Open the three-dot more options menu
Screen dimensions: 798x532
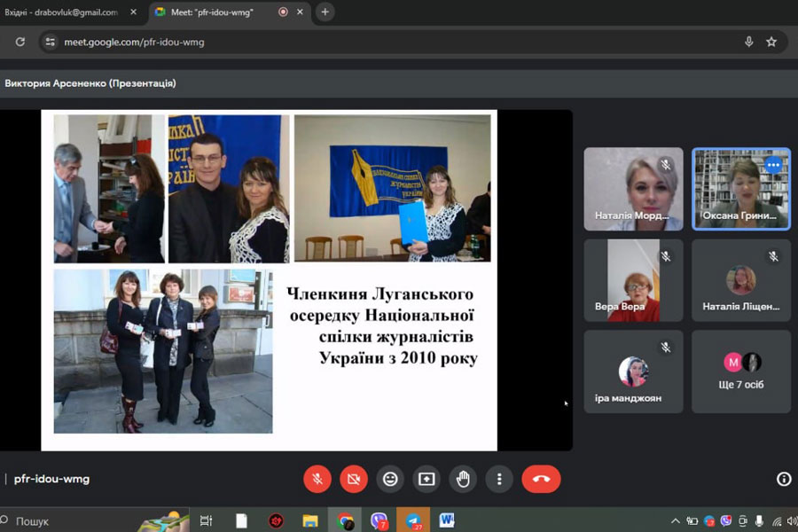tap(499, 479)
